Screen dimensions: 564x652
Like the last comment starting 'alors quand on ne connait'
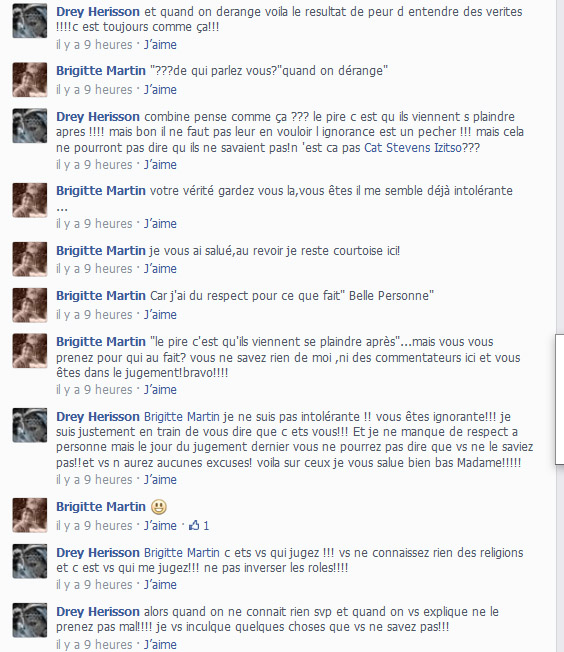coord(160,644)
